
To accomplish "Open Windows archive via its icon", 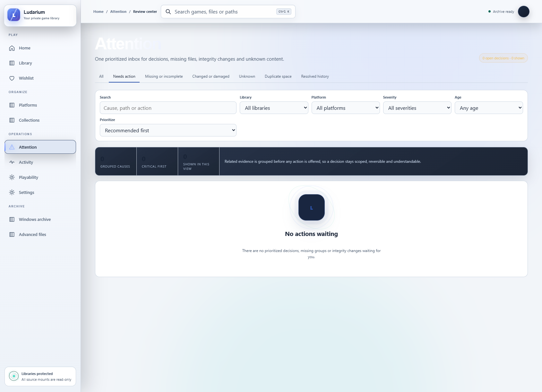I will (12, 220).
